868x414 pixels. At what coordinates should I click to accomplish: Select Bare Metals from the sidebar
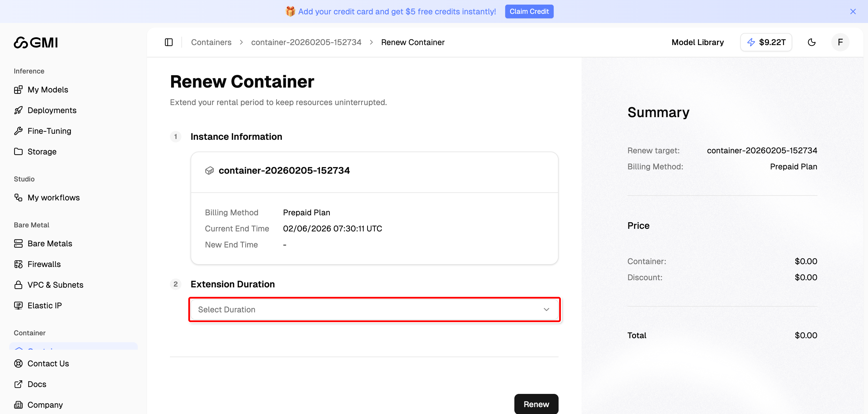tap(50, 243)
